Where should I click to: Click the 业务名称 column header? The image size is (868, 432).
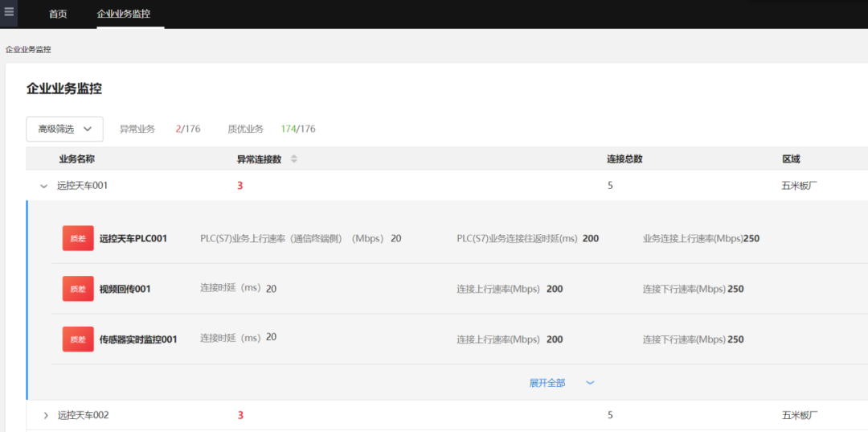76,159
